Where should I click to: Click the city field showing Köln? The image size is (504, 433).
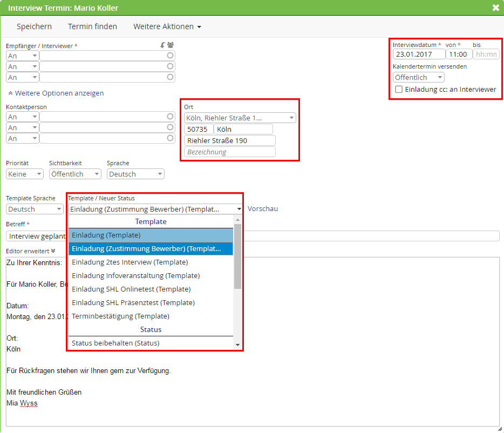tap(243, 130)
